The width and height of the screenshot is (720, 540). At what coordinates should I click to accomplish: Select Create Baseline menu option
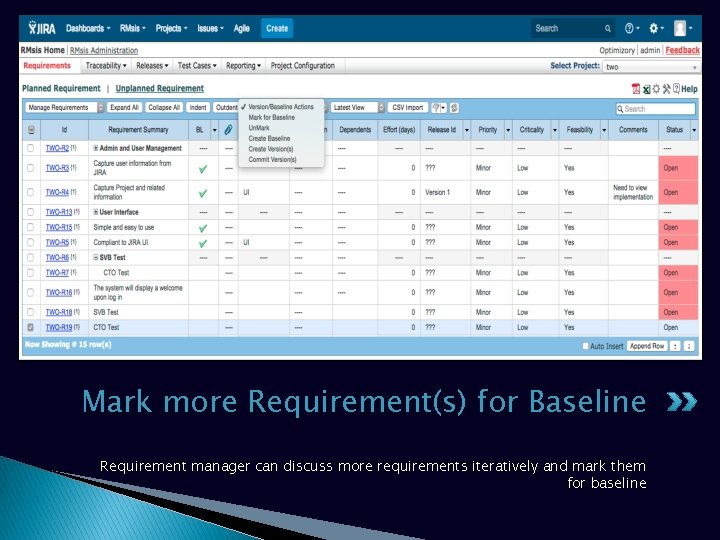coord(269,138)
